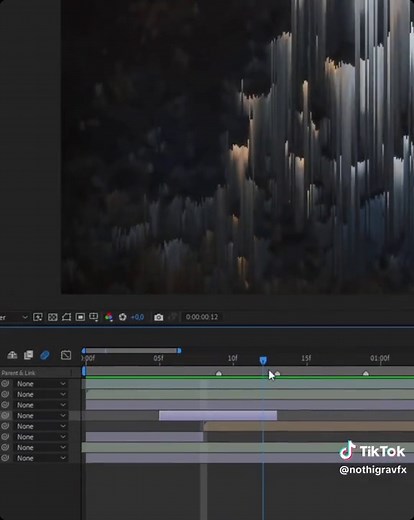This screenshot has height=520, width=414.
Task: Click the marker beside the mouse cursor
Action: tap(277, 373)
